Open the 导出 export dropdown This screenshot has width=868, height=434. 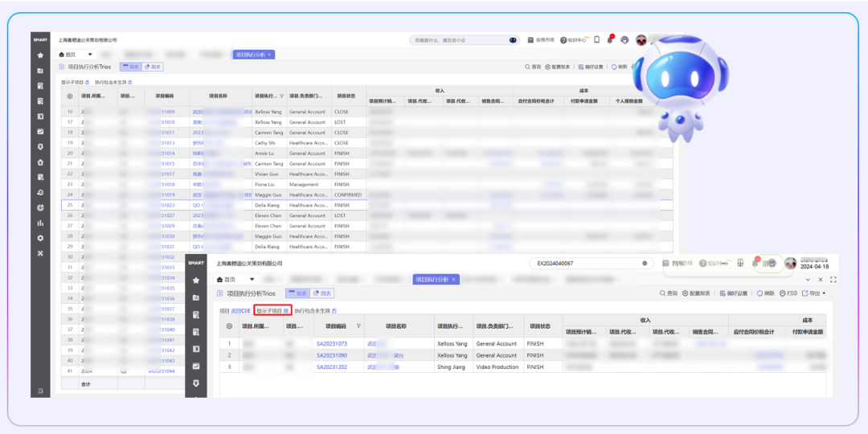click(x=817, y=293)
